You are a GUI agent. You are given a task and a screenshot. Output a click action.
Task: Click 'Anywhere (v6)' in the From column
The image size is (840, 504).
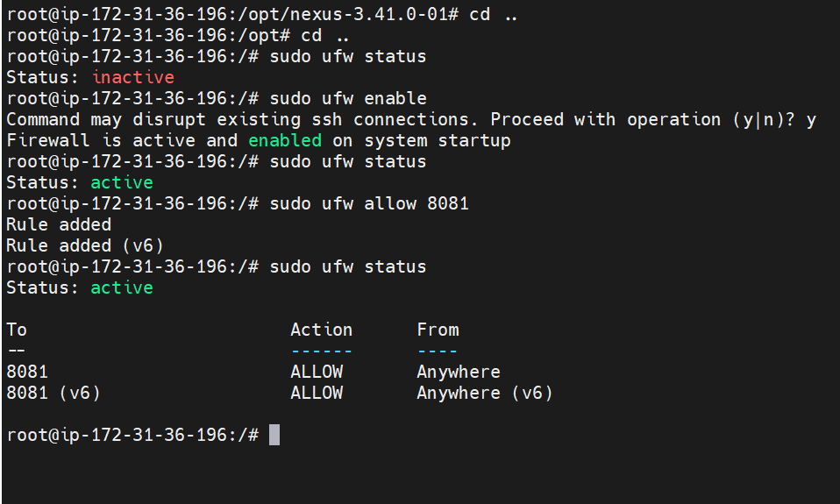point(485,394)
